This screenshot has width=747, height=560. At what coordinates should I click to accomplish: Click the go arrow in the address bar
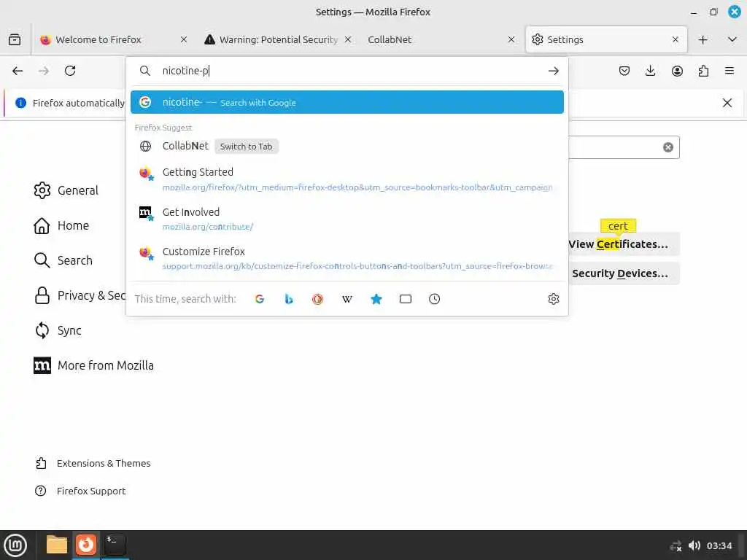553,71
